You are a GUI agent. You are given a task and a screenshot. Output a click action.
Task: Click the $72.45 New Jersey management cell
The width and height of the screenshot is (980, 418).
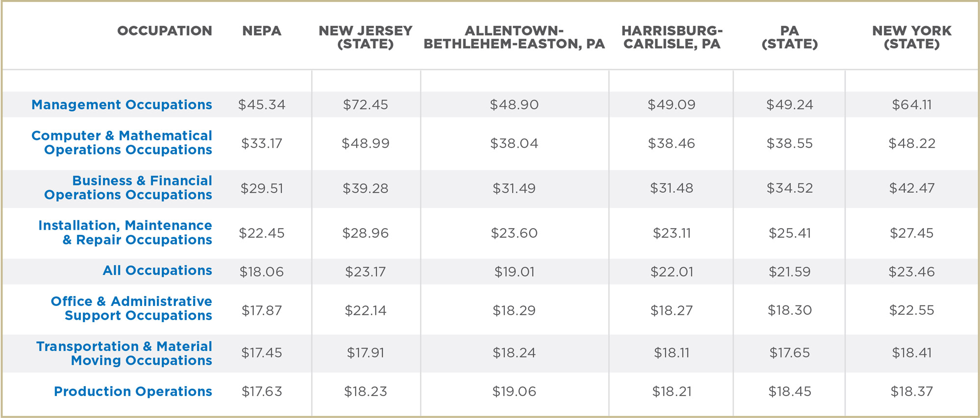(366, 105)
